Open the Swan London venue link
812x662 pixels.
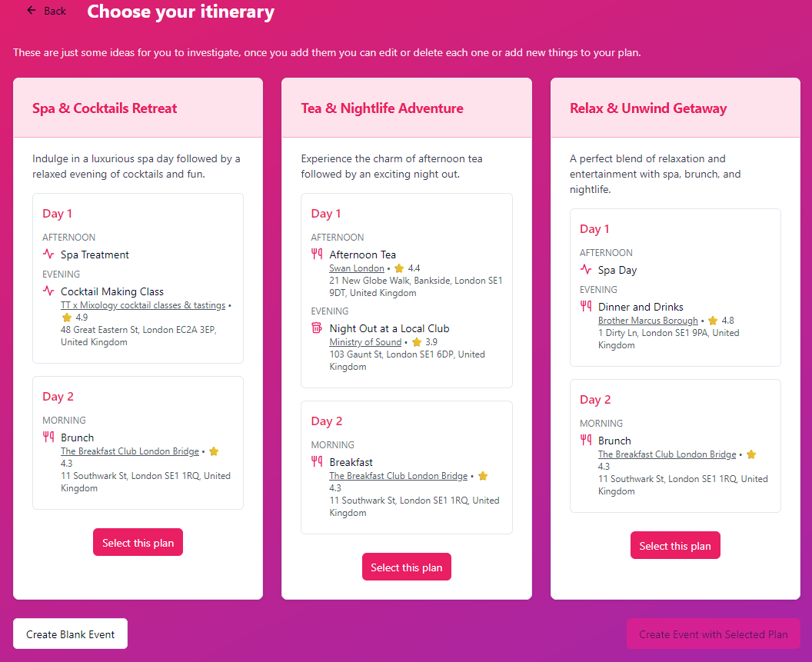pyautogui.click(x=357, y=268)
